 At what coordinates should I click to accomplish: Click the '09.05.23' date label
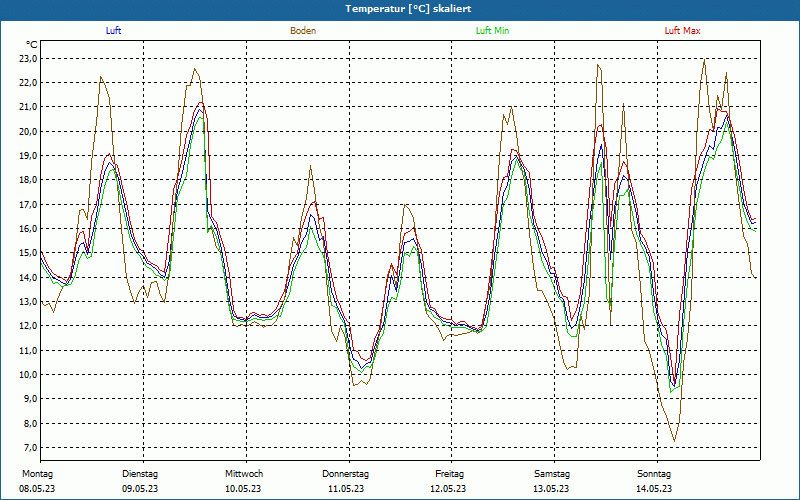pyautogui.click(x=140, y=489)
